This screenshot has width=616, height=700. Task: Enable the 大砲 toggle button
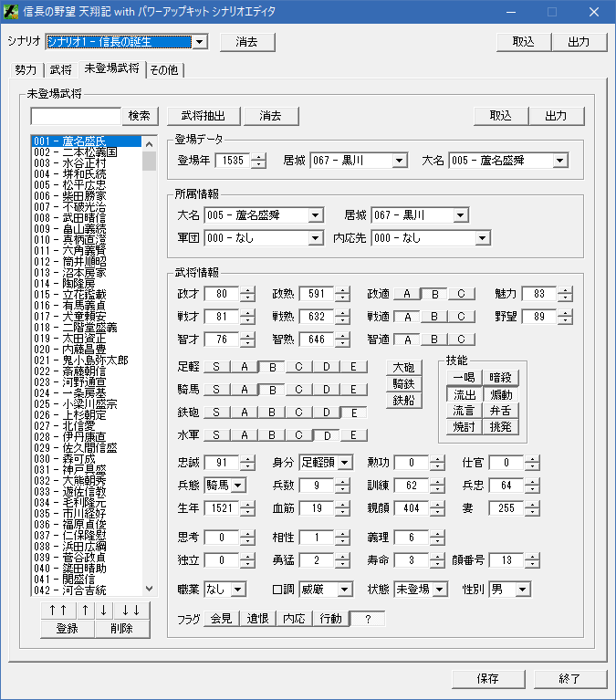[403, 367]
